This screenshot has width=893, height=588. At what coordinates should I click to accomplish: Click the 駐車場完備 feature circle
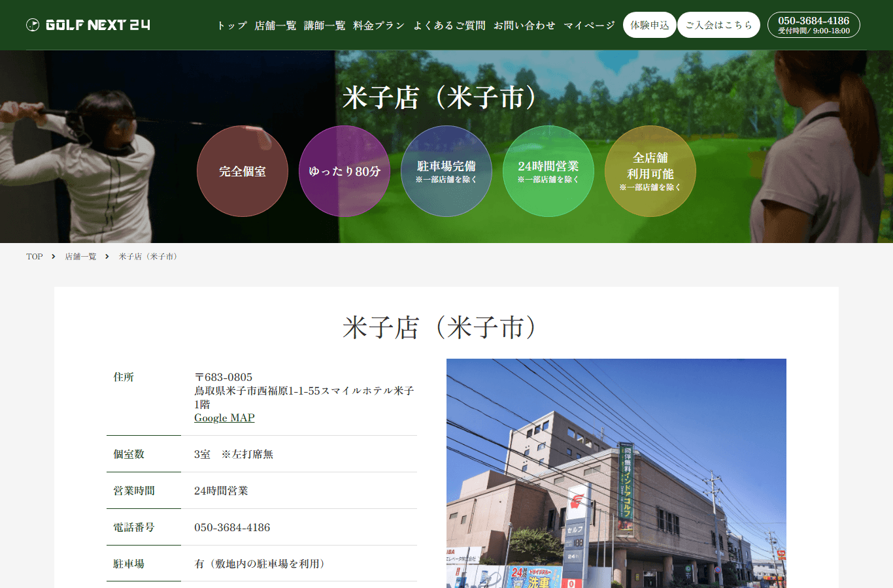pos(446,171)
